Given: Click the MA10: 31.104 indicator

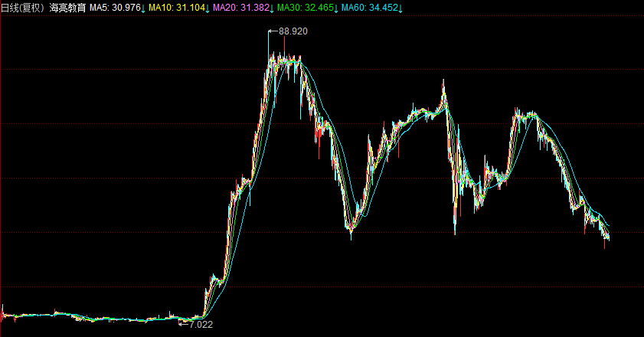Looking at the screenshot, I should click(x=177, y=8).
